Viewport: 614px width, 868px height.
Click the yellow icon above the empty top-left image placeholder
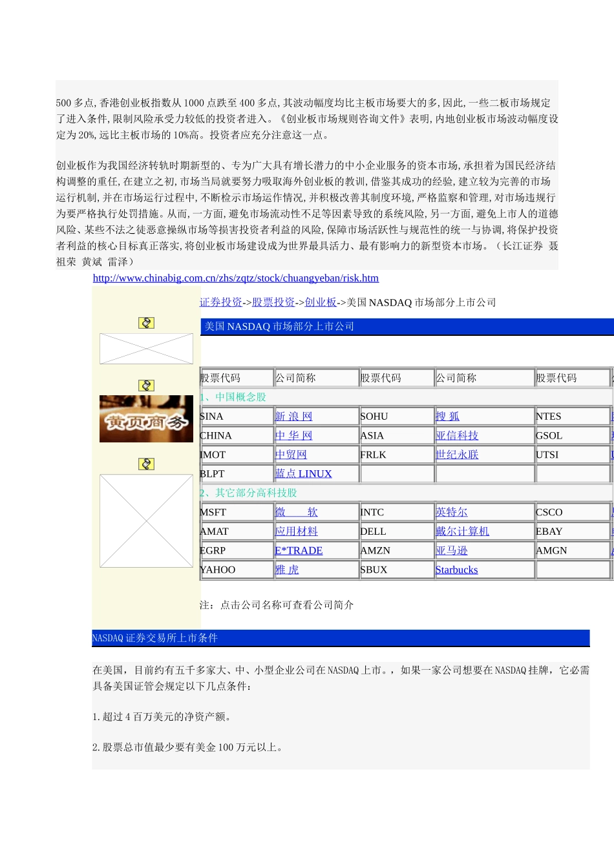click(x=146, y=323)
